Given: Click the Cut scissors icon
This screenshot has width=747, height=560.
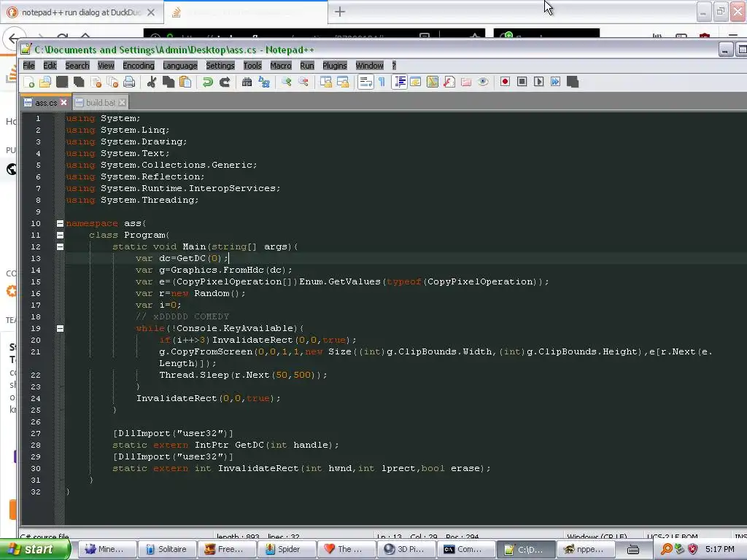Looking at the screenshot, I should pos(152,82).
